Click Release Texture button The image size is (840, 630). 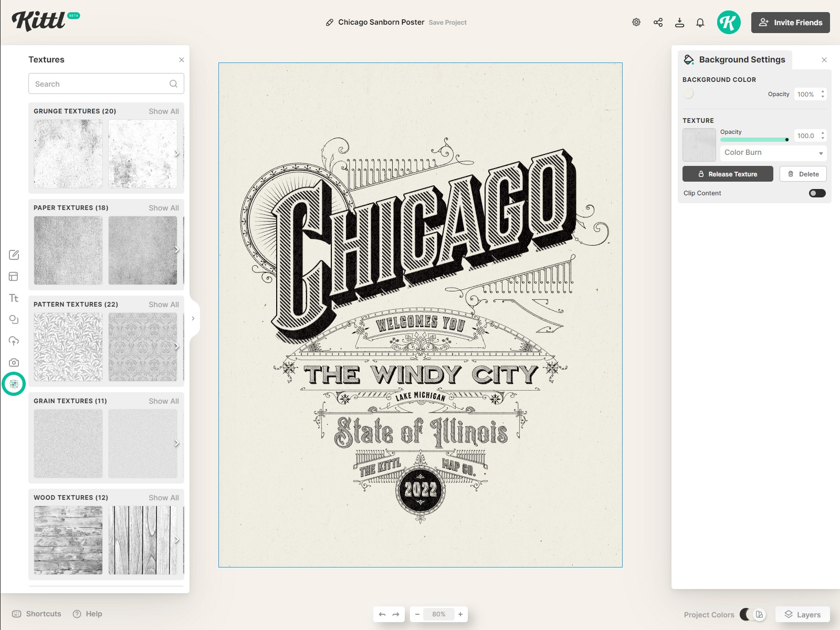point(728,174)
